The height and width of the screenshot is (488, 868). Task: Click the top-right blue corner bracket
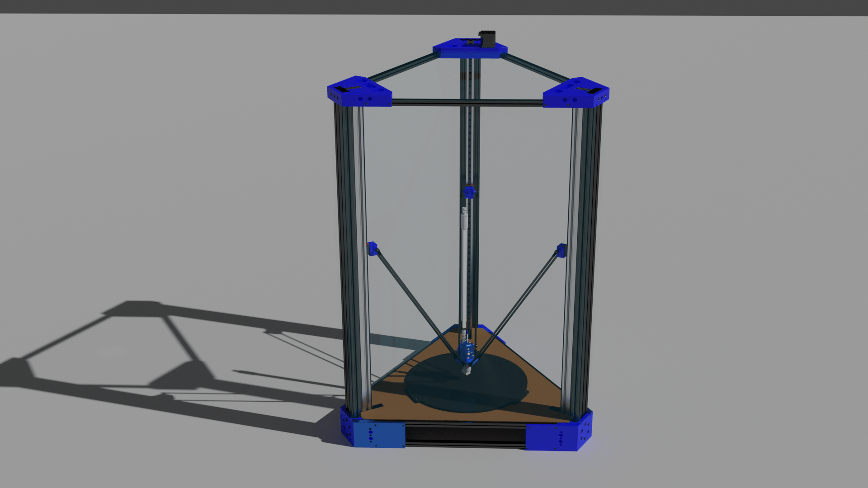[576, 93]
